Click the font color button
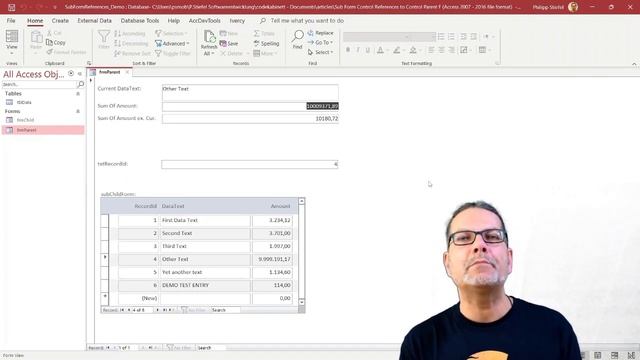 380,50
